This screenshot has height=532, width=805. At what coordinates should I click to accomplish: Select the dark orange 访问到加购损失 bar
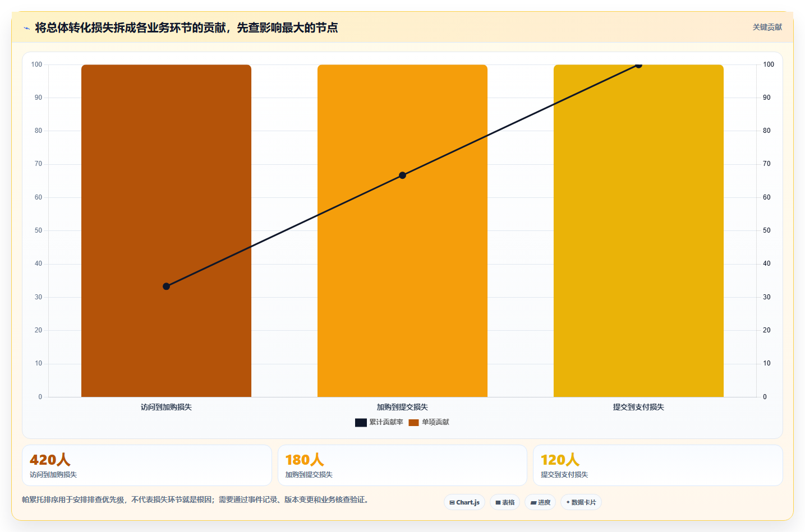tap(166, 230)
